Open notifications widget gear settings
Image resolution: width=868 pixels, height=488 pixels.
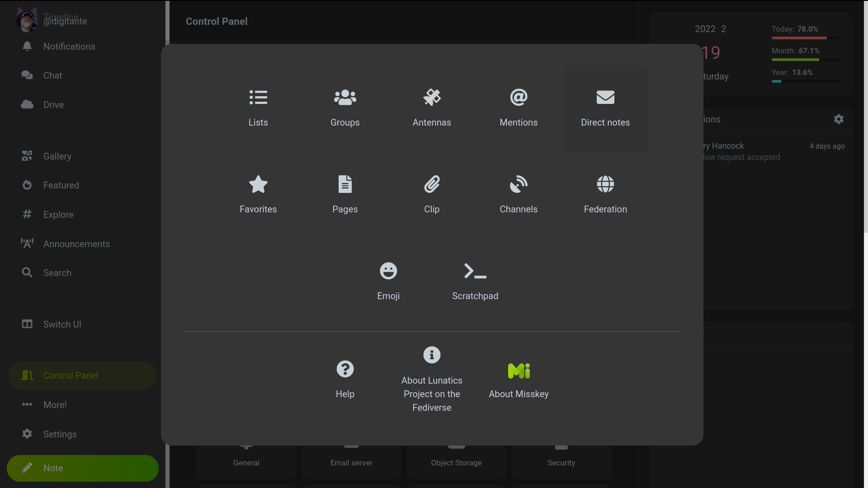[839, 119]
